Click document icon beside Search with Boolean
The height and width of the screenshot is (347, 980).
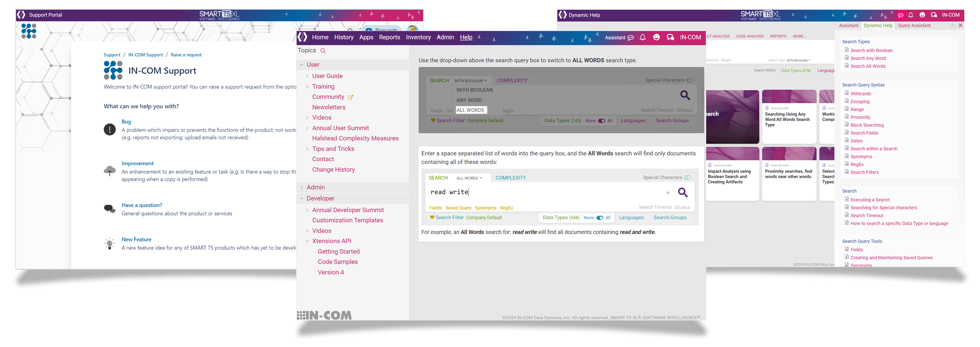(x=847, y=50)
